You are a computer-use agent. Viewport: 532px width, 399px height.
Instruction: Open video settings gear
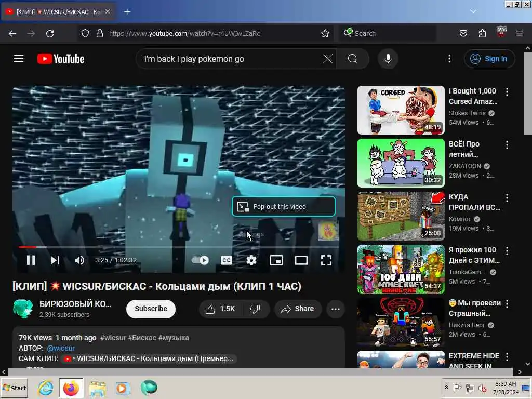click(251, 260)
